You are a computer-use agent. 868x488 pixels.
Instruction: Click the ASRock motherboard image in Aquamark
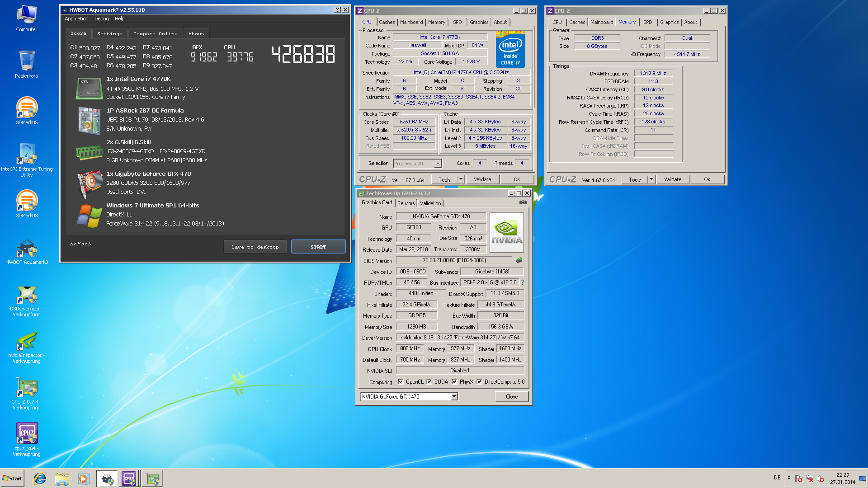[x=89, y=120]
